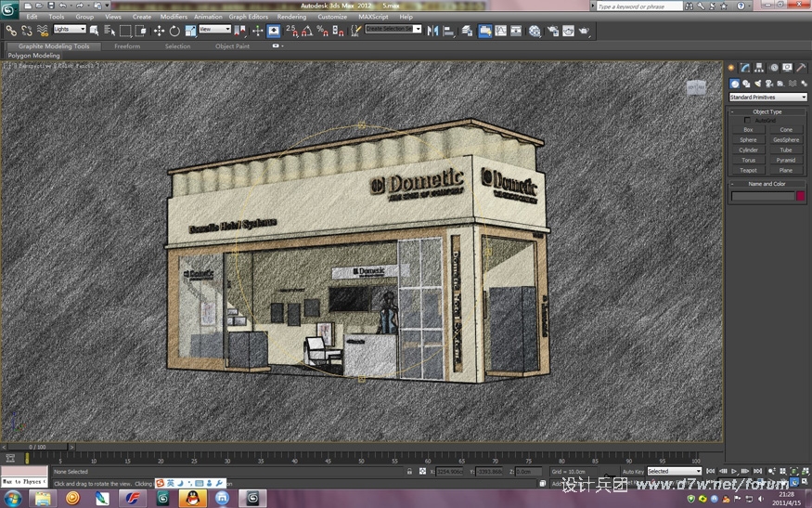This screenshot has height=508, width=812.
Task: Open the Modify command panel tab
Action: coord(745,68)
